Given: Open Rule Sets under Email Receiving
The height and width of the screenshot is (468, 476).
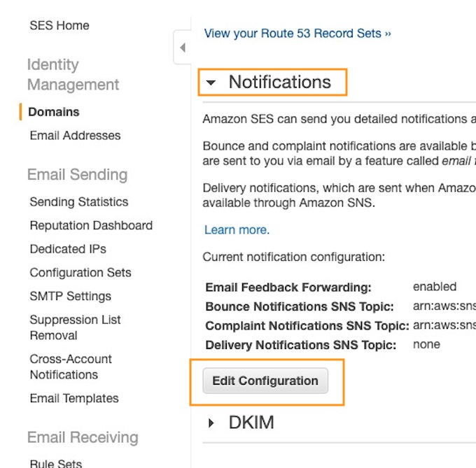Looking at the screenshot, I should click(x=56, y=463).
